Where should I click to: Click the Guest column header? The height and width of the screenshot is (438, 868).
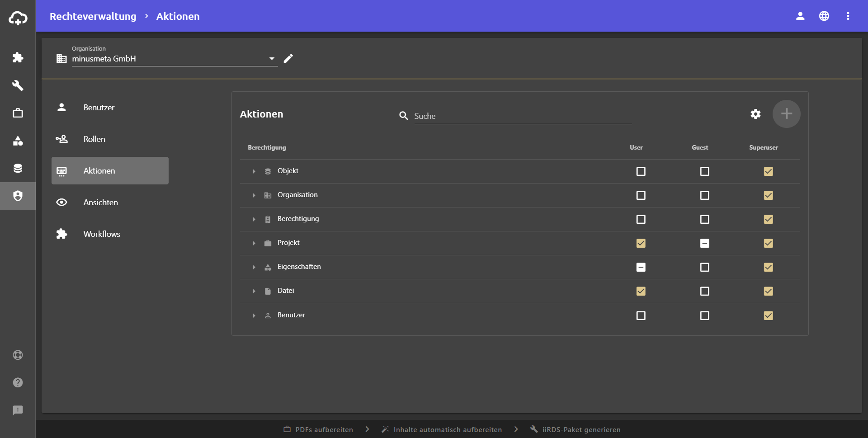click(700, 147)
